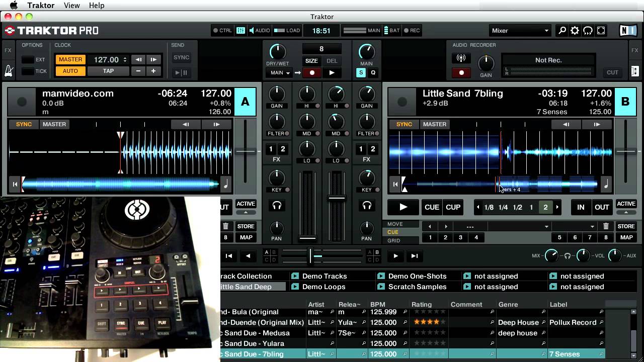Click broadcast antenna icon in Audio Recorder
Image resolution: width=644 pixels, height=362 pixels.
[461, 58]
